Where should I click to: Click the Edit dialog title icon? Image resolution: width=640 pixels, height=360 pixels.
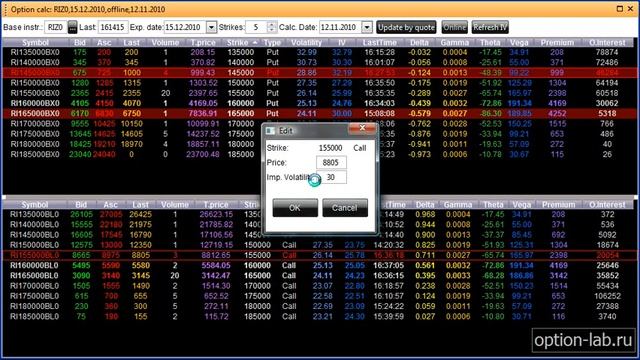click(270, 131)
